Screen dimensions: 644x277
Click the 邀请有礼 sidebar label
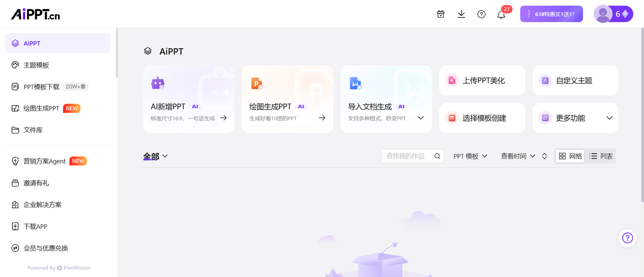coord(36,183)
